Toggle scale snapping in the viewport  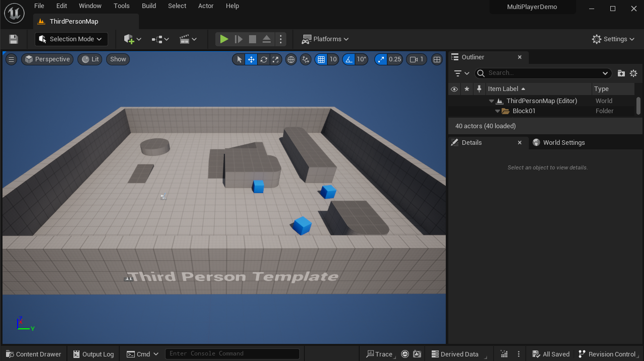tap(381, 59)
